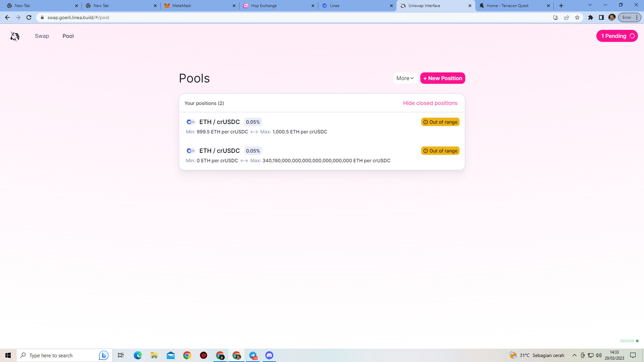The image size is (644, 362).
Task: Click the Error update button
Action: coord(630,17)
